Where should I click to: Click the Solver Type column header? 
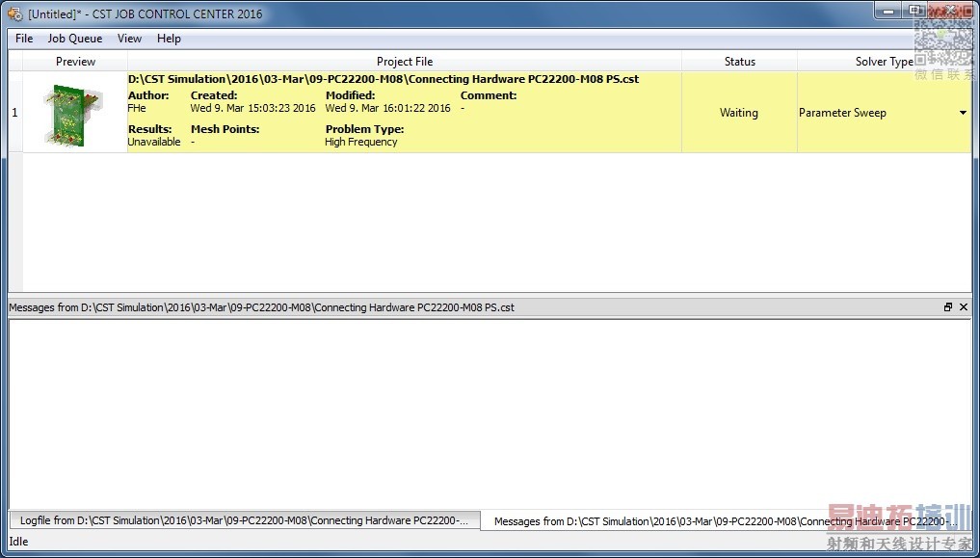point(884,62)
